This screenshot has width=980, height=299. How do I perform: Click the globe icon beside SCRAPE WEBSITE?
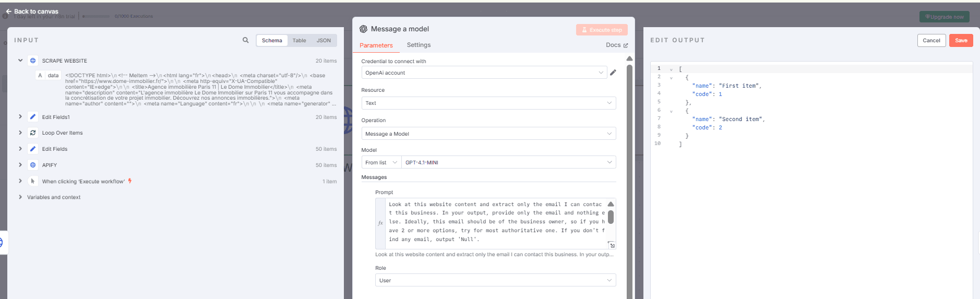(33, 61)
